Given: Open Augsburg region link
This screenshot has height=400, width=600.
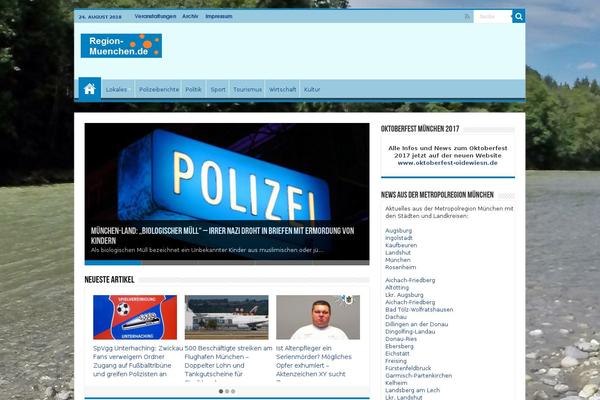Looking at the screenshot, I should coord(398,230).
